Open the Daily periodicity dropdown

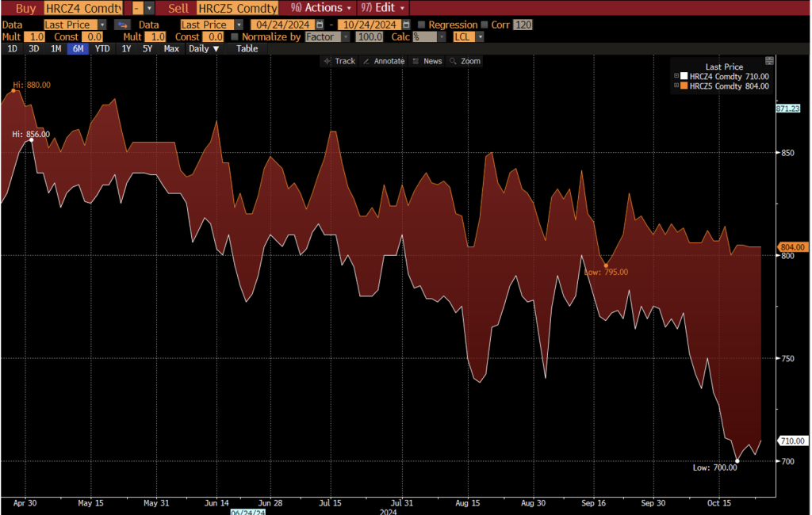[x=204, y=48]
